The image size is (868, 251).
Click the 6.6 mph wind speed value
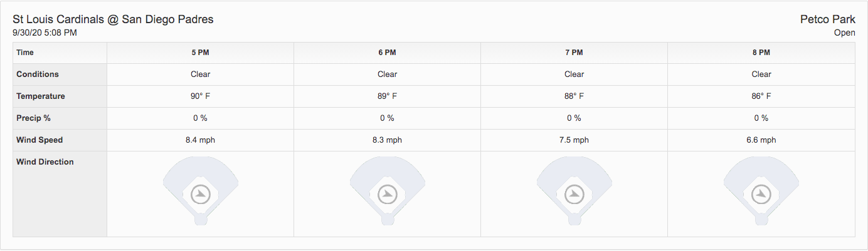click(x=761, y=140)
